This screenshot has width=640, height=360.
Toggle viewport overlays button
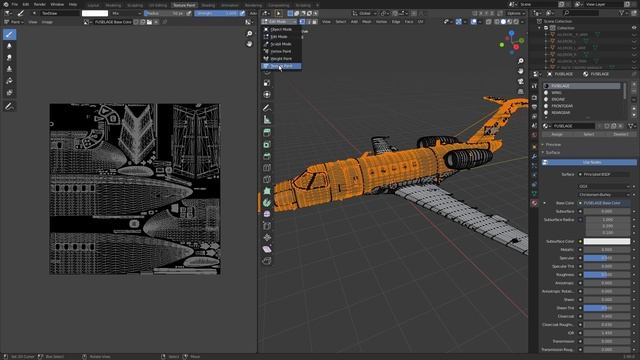coord(473,22)
